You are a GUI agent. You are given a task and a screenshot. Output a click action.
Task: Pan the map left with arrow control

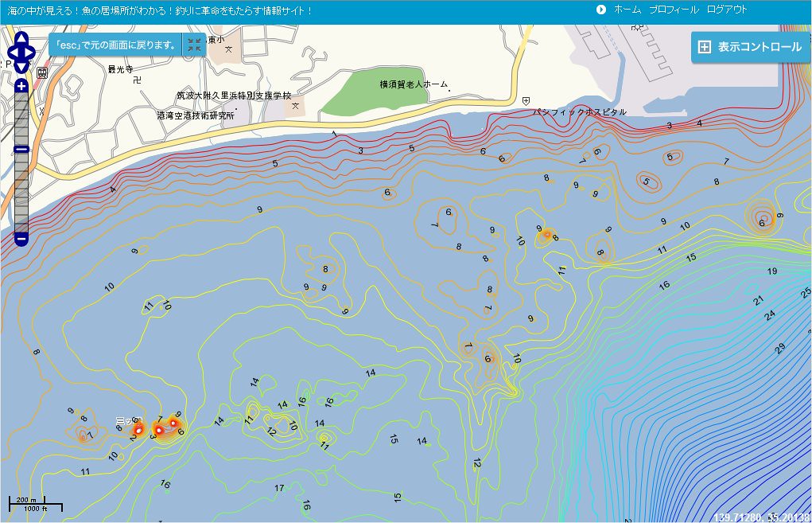13,53
